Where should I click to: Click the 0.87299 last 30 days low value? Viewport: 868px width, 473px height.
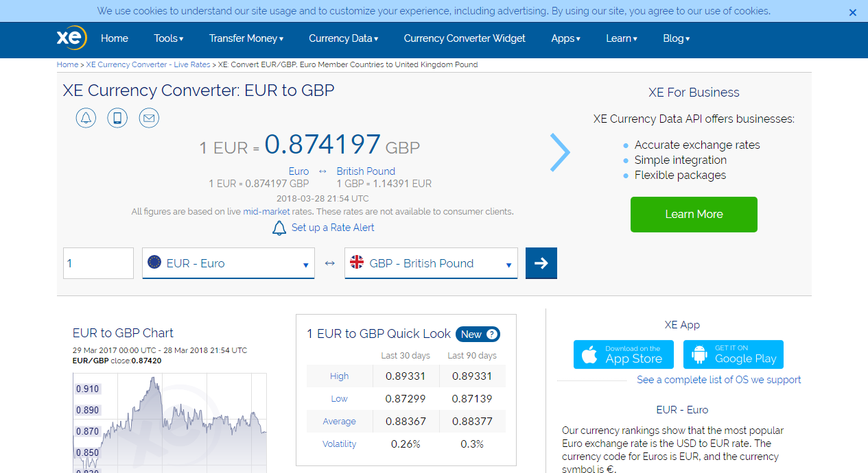point(406,399)
